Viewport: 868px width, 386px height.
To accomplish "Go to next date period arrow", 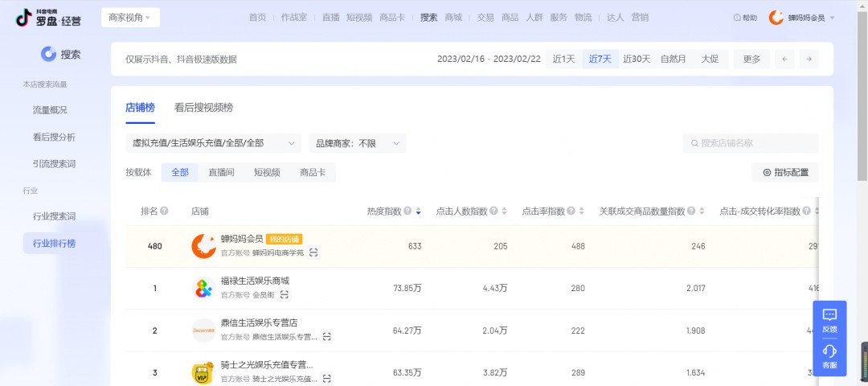I will pos(809,60).
